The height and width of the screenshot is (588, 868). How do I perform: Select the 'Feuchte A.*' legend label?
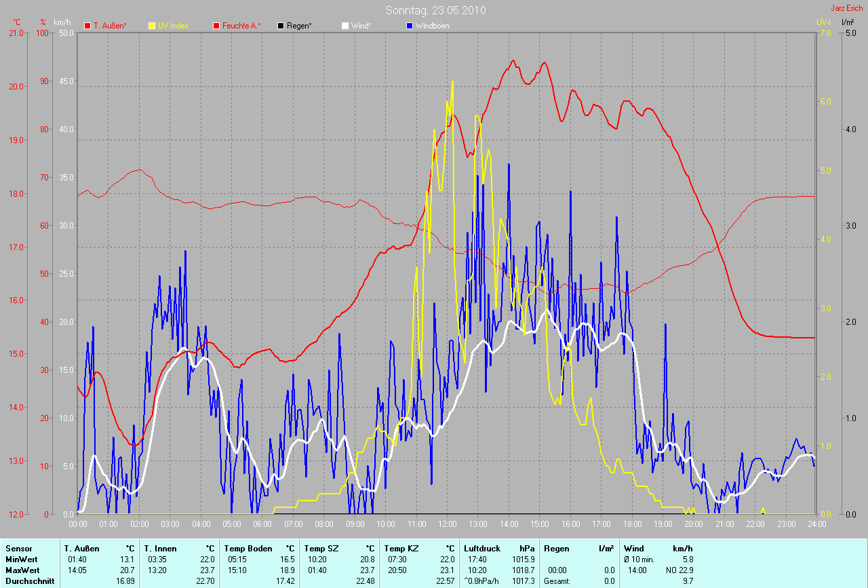point(241,26)
